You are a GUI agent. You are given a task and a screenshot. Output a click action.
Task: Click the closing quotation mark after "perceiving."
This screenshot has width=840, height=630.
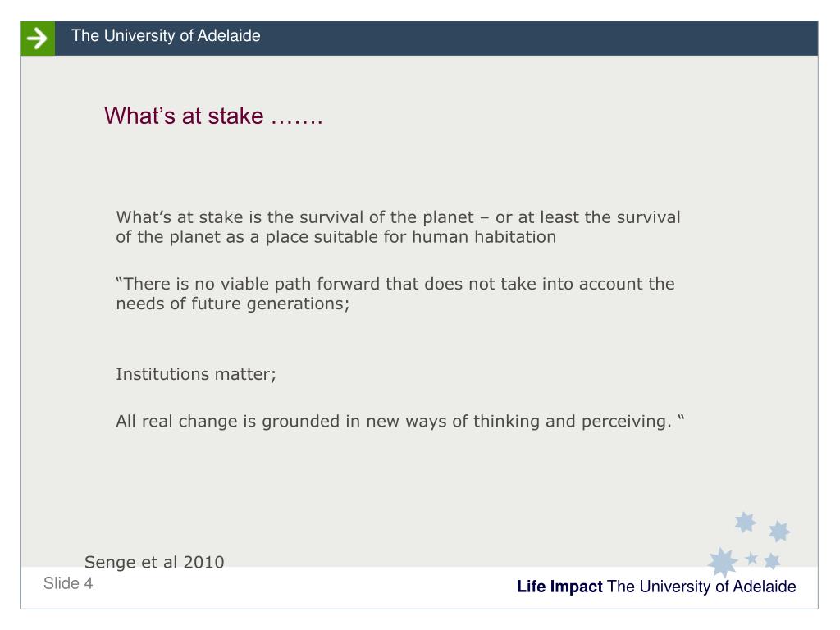point(681,418)
